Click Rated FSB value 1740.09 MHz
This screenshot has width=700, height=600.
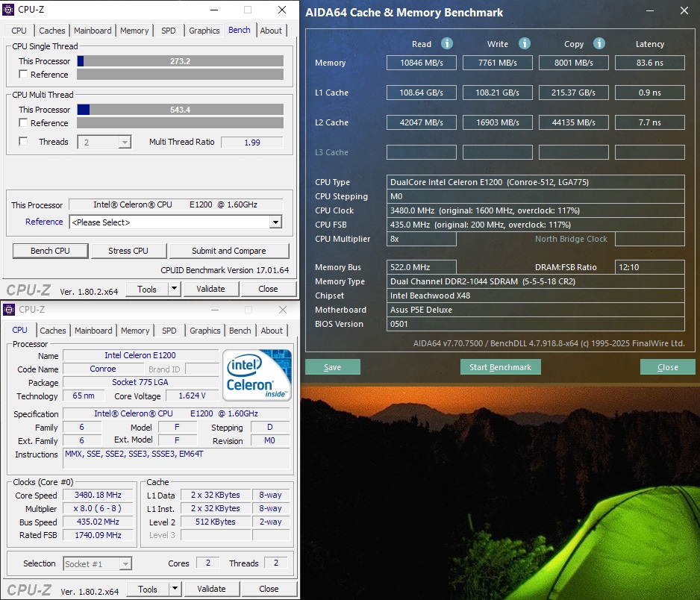(99, 535)
